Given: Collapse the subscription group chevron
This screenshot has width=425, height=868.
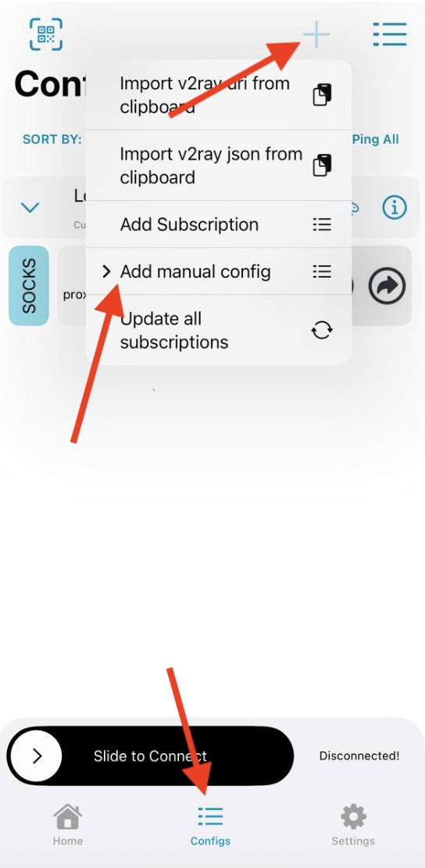Looking at the screenshot, I should point(30,207).
